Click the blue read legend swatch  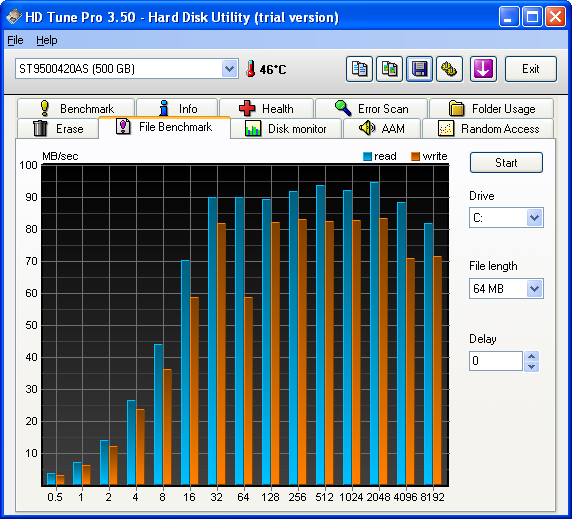pos(367,156)
